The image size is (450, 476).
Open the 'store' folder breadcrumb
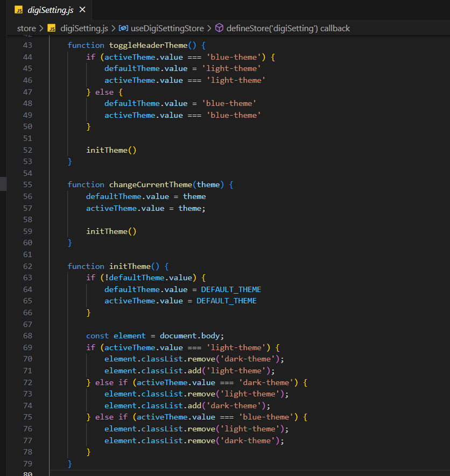click(26, 28)
